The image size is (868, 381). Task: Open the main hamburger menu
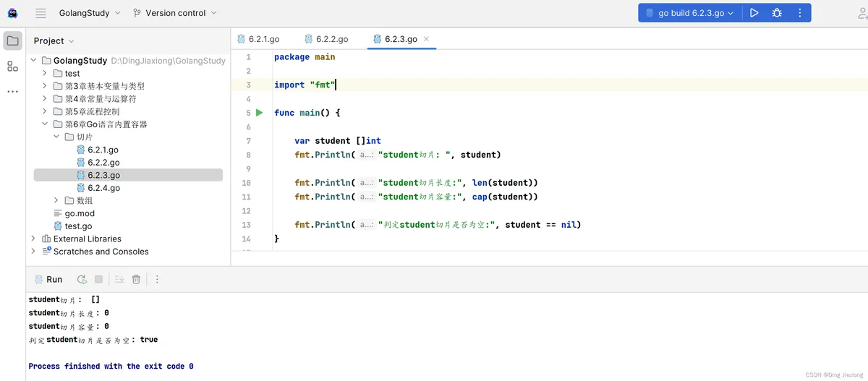click(41, 13)
